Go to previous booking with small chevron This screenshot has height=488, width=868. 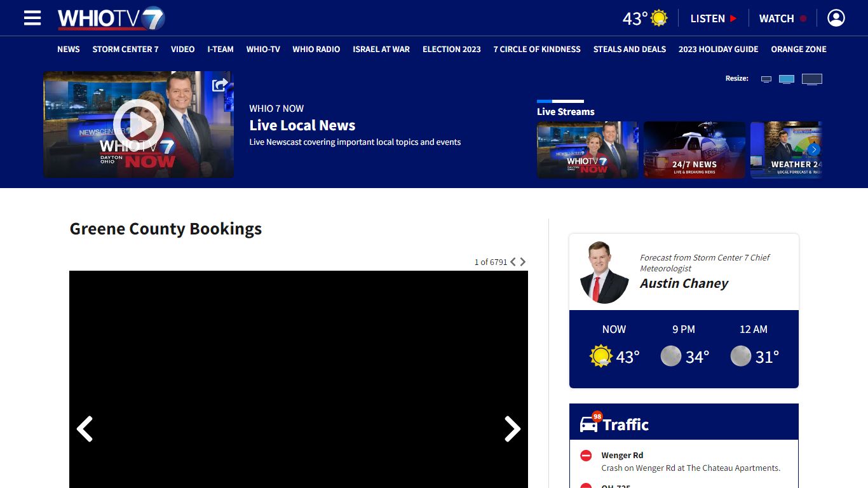click(513, 262)
